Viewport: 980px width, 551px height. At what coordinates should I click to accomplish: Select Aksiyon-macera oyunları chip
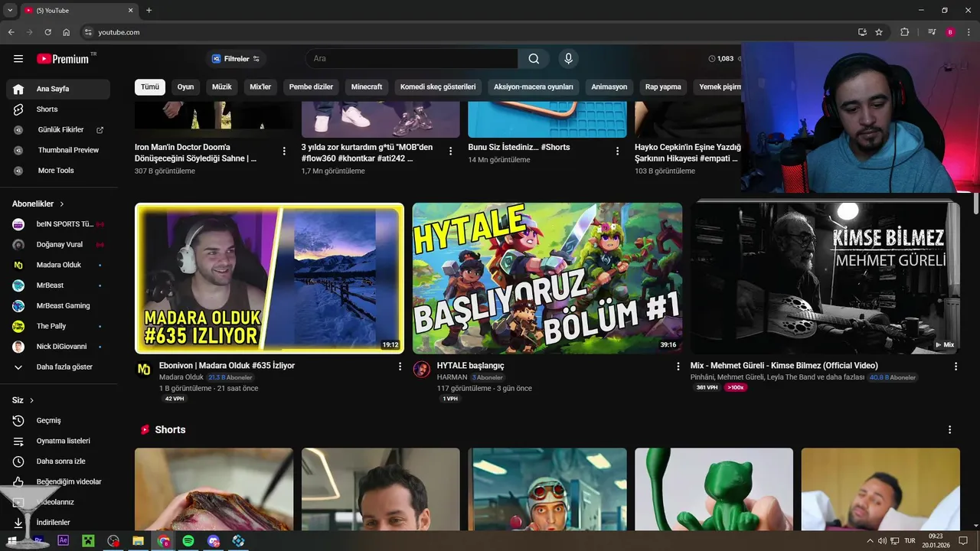point(534,86)
